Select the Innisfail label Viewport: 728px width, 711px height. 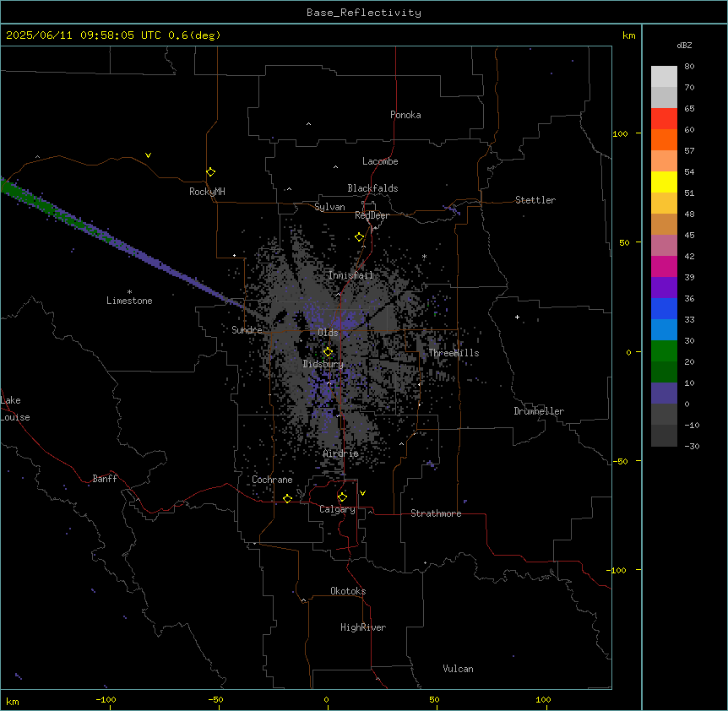[350, 275]
